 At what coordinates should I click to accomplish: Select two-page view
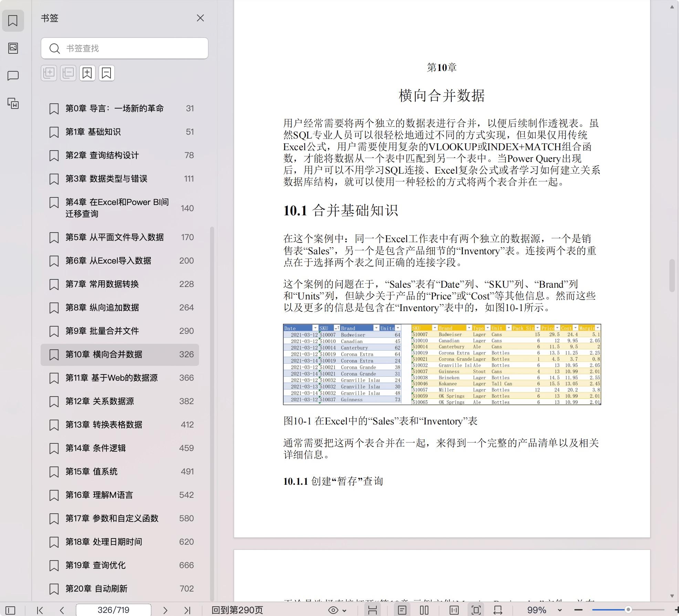pyautogui.click(x=424, y=610)
